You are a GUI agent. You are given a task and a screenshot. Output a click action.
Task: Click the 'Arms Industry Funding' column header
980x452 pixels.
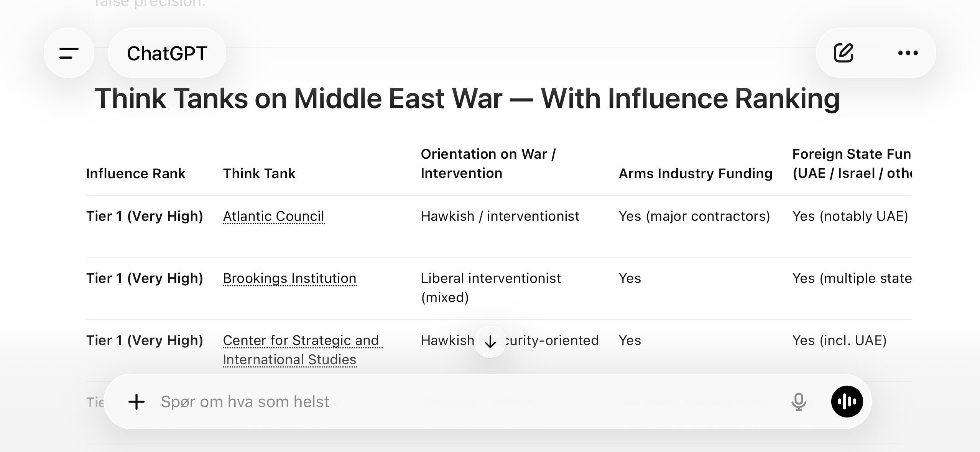pos(696,174)
